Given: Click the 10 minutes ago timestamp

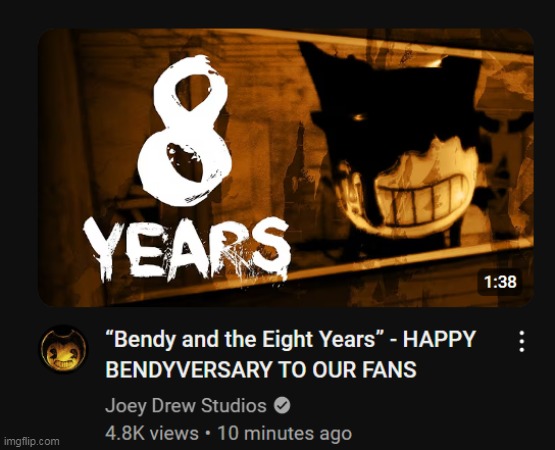Looking at the screenshot, I should coord(285,434).
